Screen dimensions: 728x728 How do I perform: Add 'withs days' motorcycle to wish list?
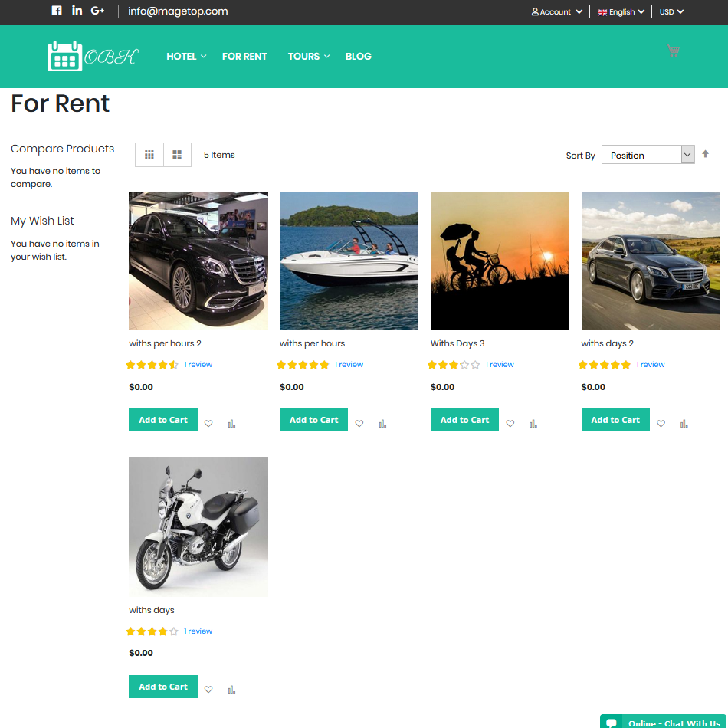[x=208, y=690]
